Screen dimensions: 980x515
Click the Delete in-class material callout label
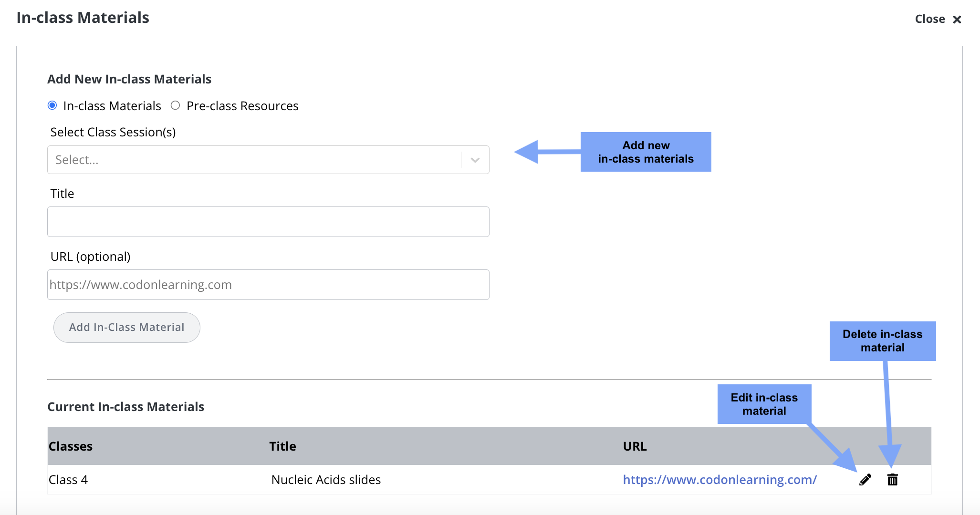point(882,341)
